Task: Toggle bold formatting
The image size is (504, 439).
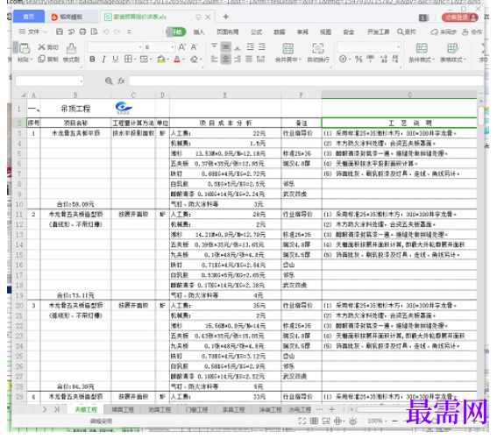Action: (92, 59)
